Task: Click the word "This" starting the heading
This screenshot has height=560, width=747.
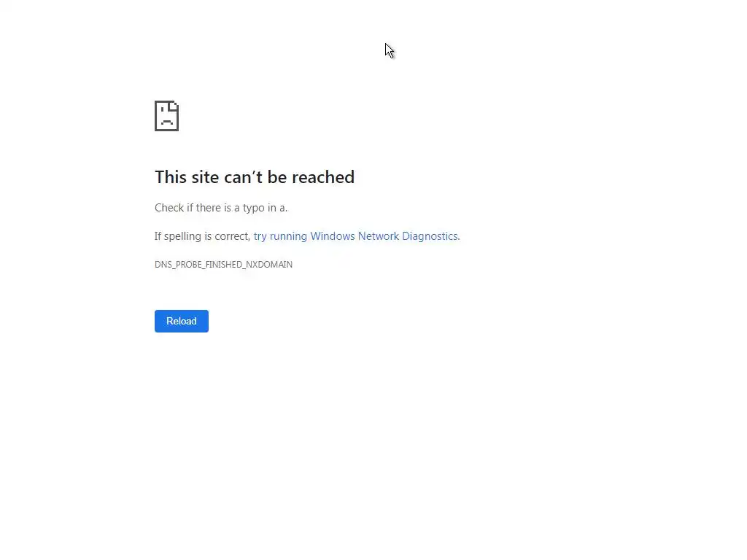Action: pos(171,177)
